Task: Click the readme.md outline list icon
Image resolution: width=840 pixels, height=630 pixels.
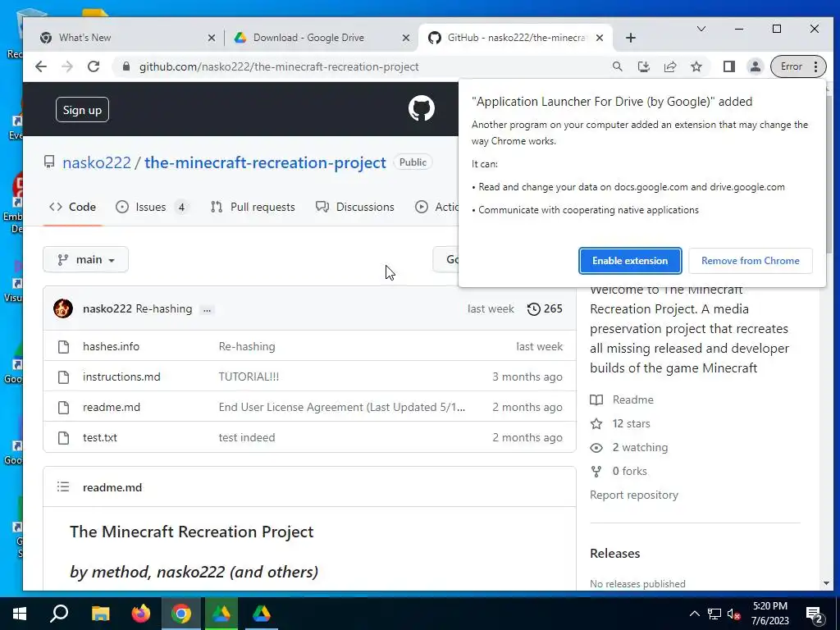Action: (63, 487)
